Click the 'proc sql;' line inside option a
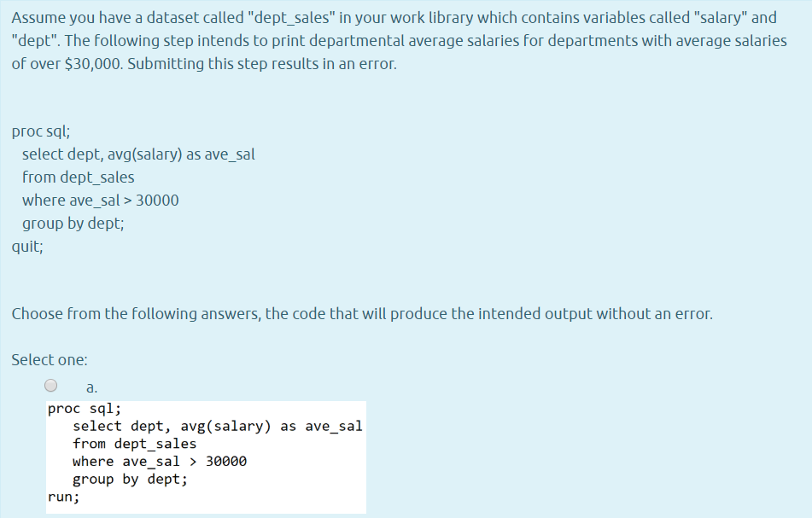812x518 pixels. 85,408
